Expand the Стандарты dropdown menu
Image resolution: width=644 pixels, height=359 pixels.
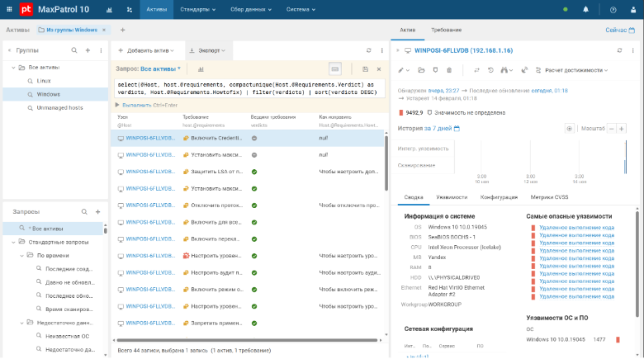click(198, 9)
